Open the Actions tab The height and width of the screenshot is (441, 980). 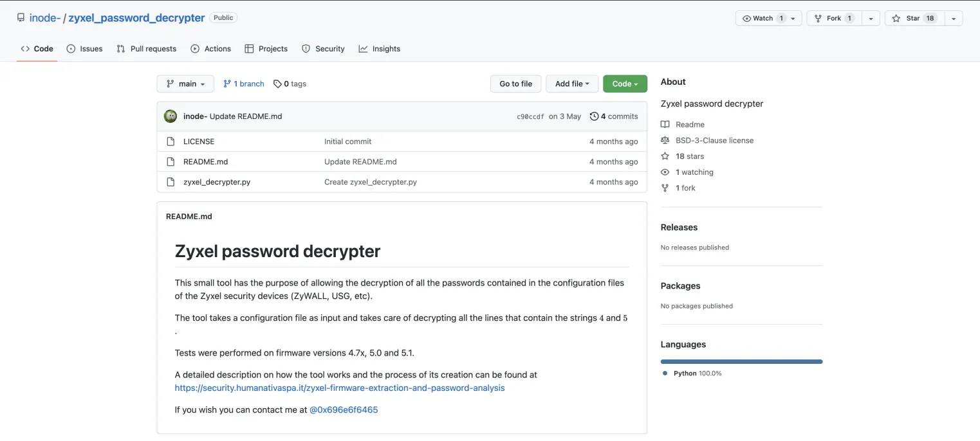coord(210,49)
